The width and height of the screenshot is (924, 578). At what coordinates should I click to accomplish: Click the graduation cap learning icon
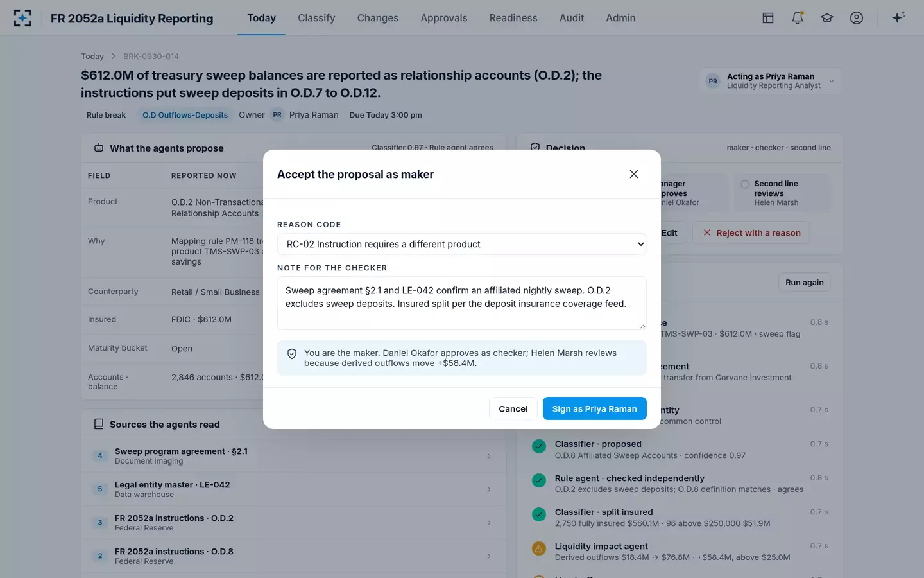point(827,18)
